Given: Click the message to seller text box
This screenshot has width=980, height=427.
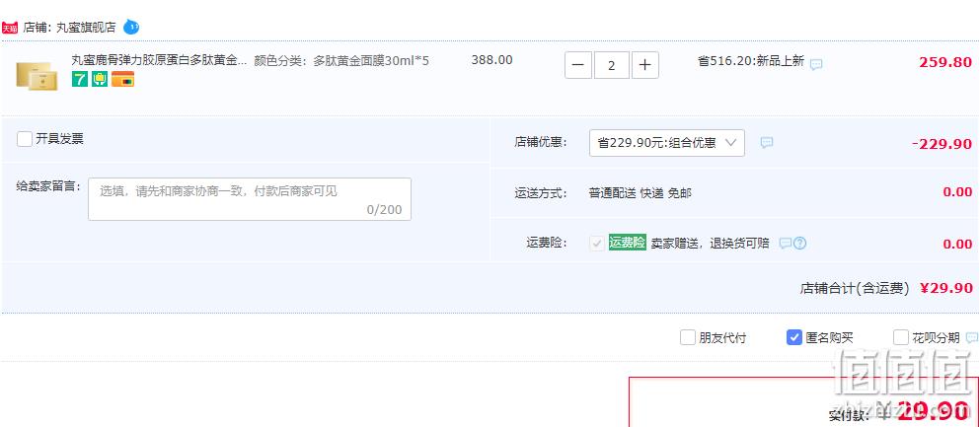Looking at the screenshot, I should pyautogui.click(x=250, y=199).
